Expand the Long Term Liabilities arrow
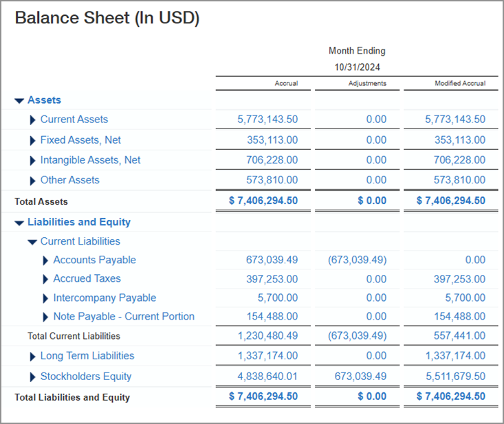Viewport: 504px width, 424px height. pyautogui.click(x=32, y=357)
